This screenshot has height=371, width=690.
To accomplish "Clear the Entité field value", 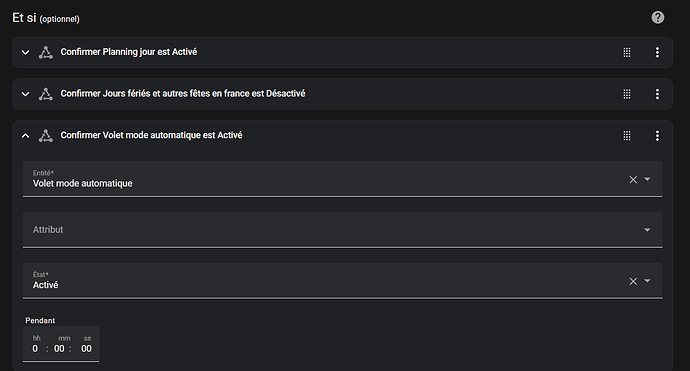I will tap(633, 180).
